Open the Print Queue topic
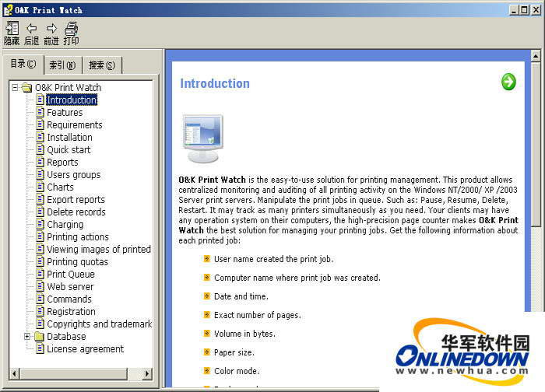Viewport: 545px width, 392px height. [x=71, y=275]
